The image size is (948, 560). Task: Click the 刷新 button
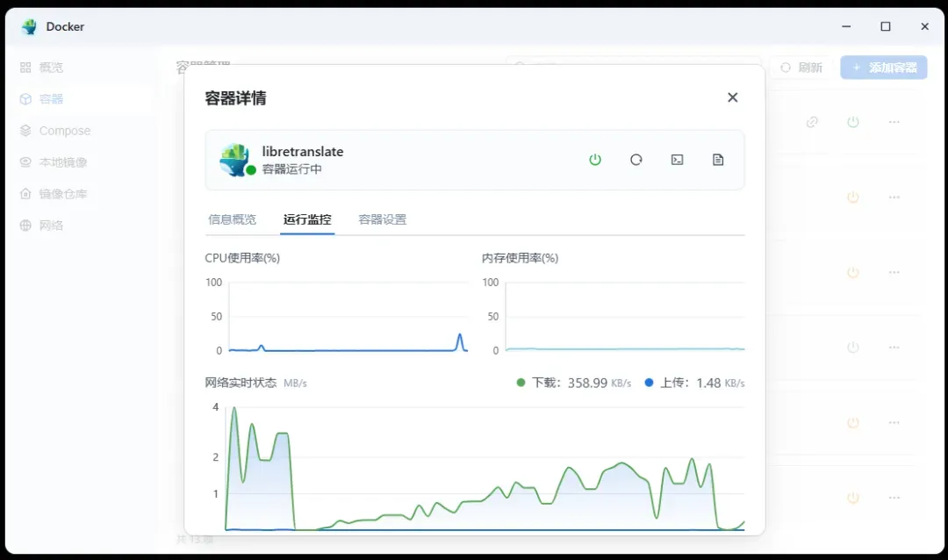coord(801,68)
